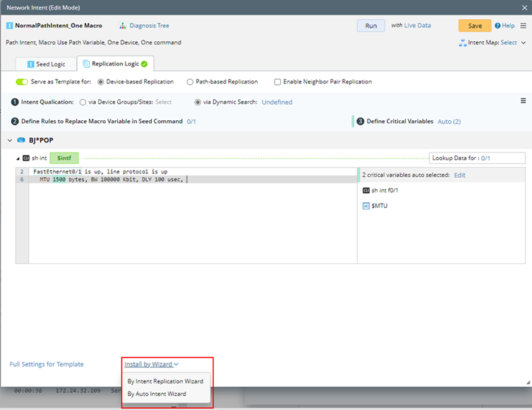
Task: Click the BJ*POP device icon
Action: pyautogui.click(x=21, y=139)
